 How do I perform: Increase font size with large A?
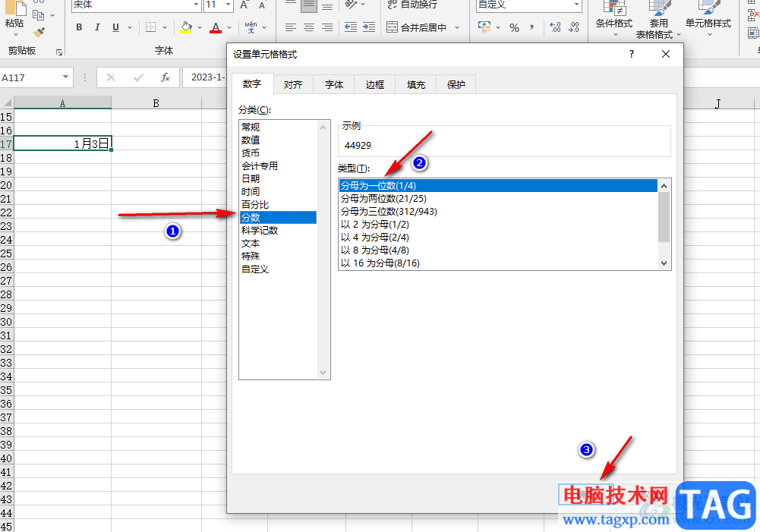coord(244,5)
